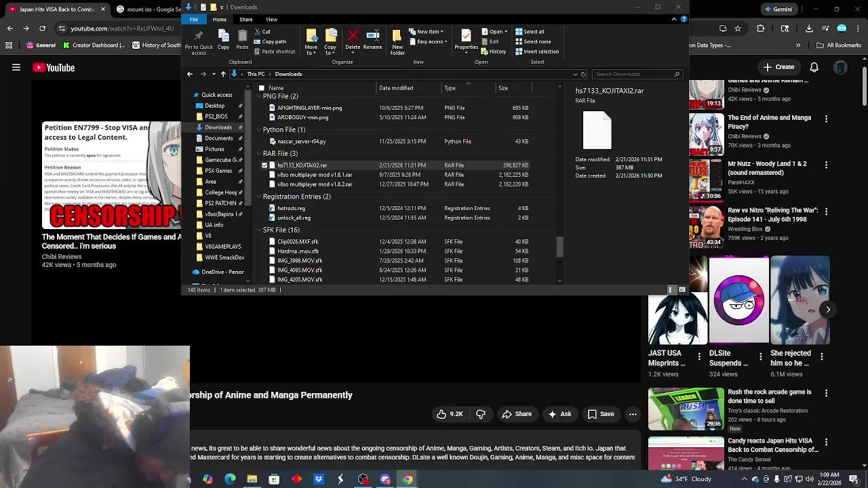Screen dimensions: 868x488
Task: Open the Easy access dropdown
Action: [x=428, y=42]
